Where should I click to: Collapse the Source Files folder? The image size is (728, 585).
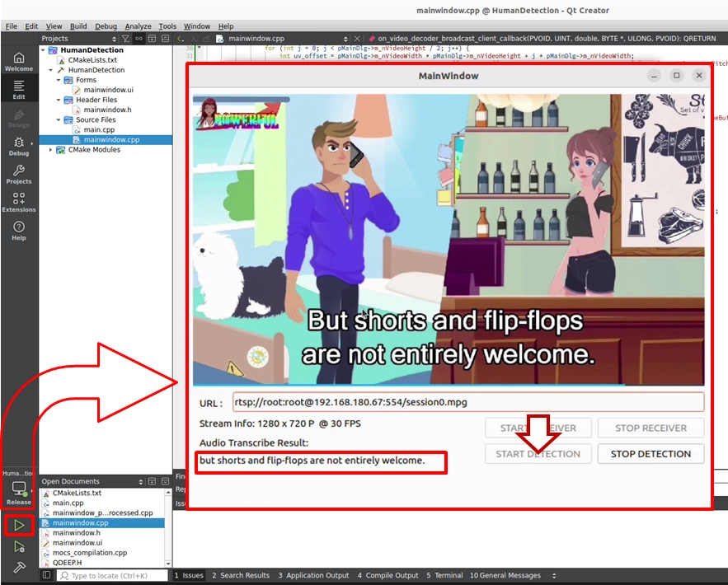(59, 119)
